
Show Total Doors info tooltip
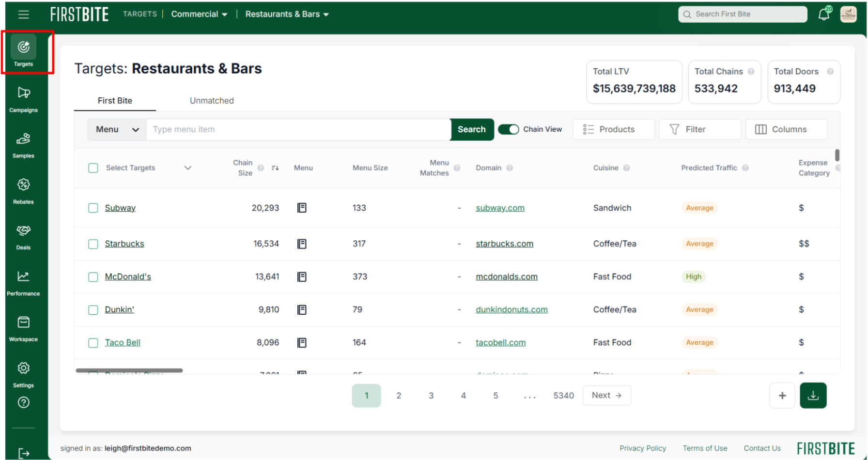pyautogui.click(x=830, y=71)
